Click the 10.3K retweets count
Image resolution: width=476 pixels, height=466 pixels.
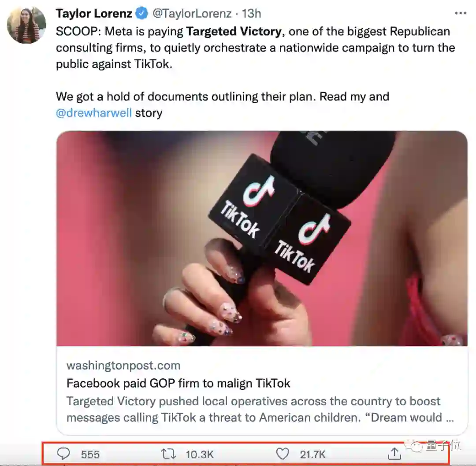point(200,454)
